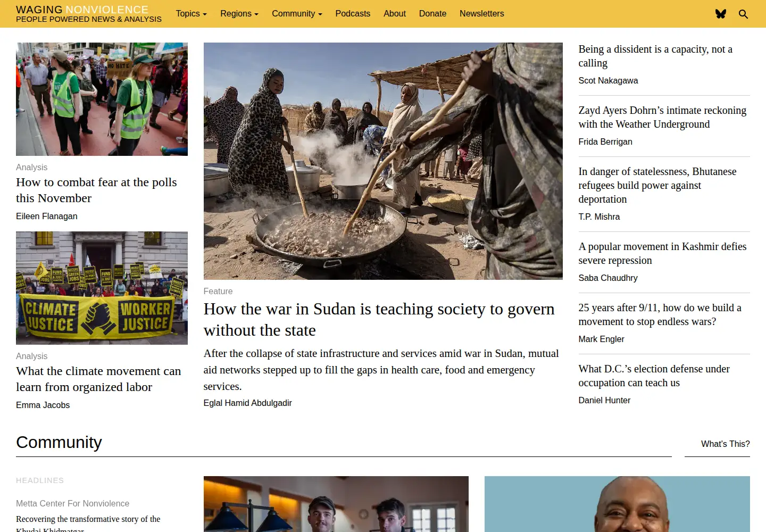View author Eglal Hamid Abdulgadir's page
Viewport: 766px width, 532px height.
[x=247, y=403]
